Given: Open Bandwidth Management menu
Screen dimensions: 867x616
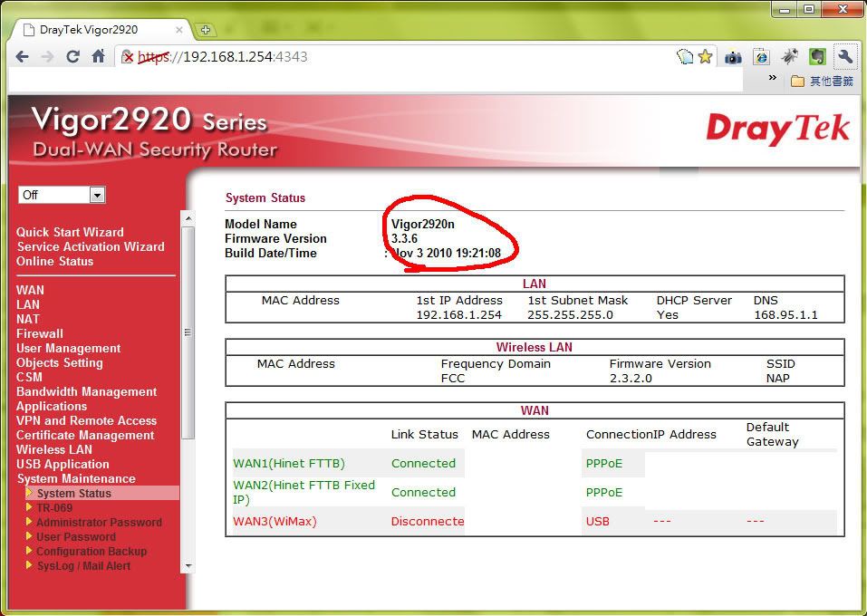Looking at the screenshot, I should [x=87, y=391].
